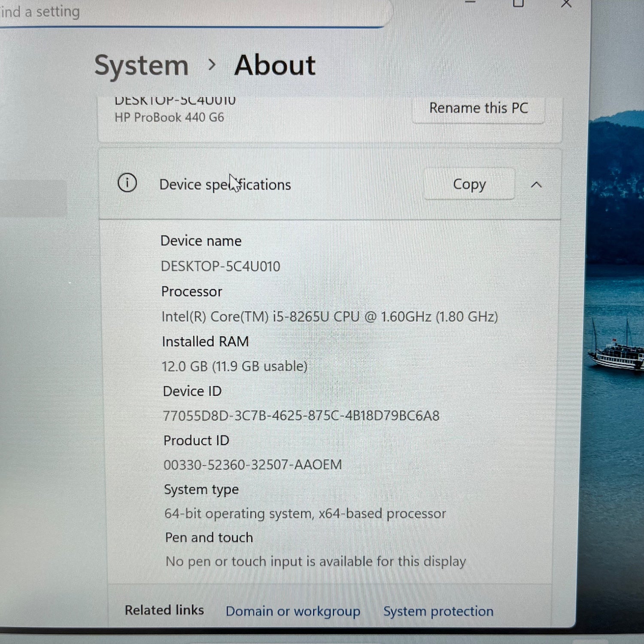Screen dimensions: 644x644
Task: Open the System protection link
Action: (x=438, y=611)
